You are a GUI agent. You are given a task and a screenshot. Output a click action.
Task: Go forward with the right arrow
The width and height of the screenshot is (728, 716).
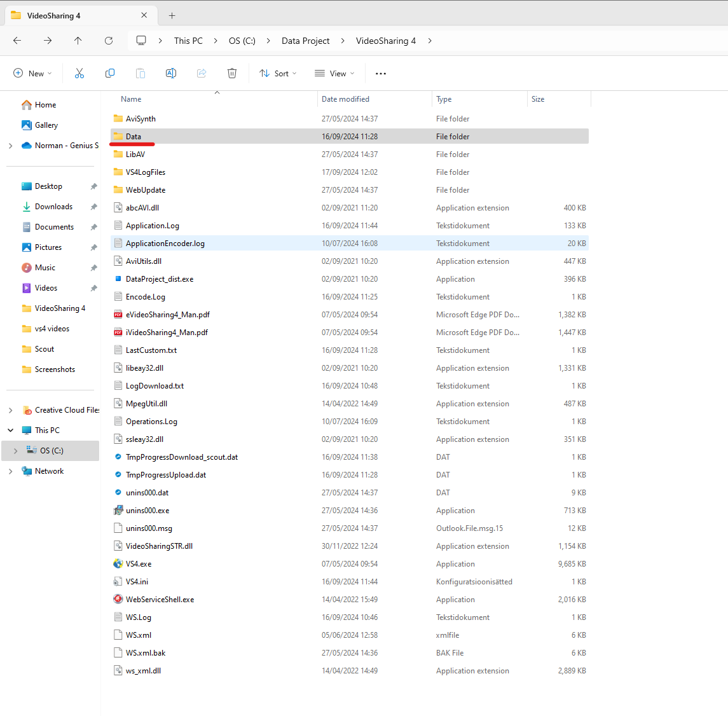click(x=47, y=41)
